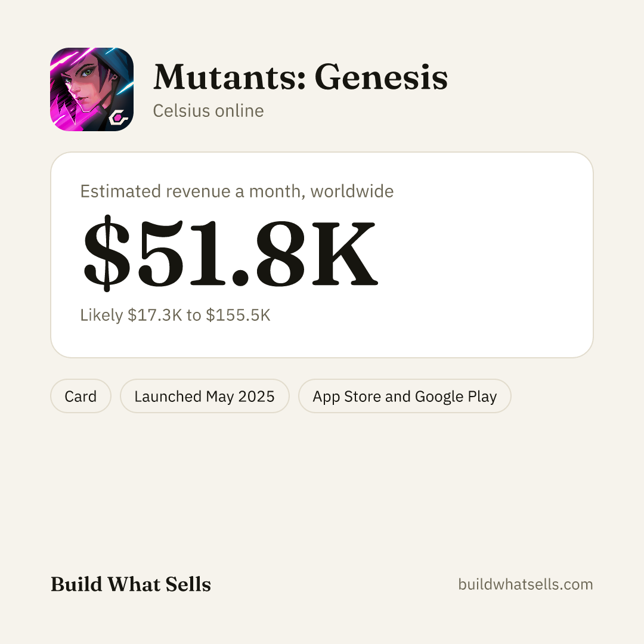644x644 pixels.
Task: Click the Likely revenue range text
Action: coord(175,315)
